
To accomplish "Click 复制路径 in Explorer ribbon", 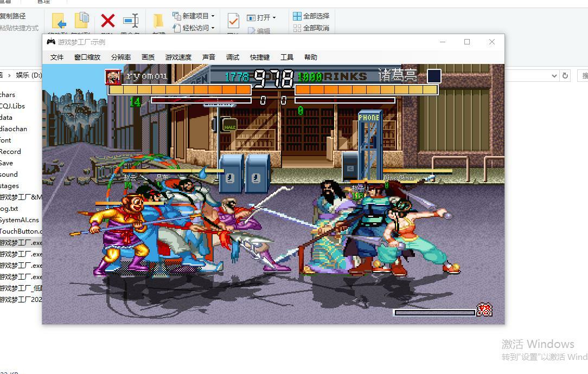I will click(13, 16).
